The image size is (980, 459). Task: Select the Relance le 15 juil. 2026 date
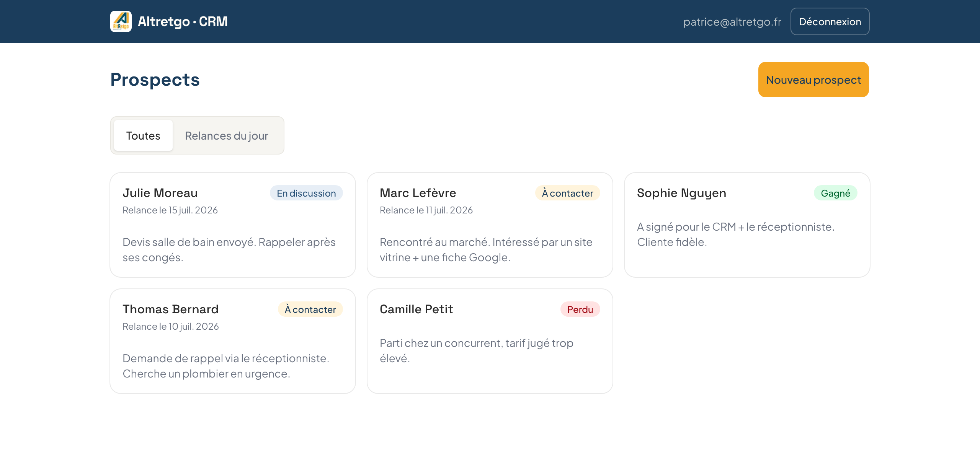[x=170, y=210]
